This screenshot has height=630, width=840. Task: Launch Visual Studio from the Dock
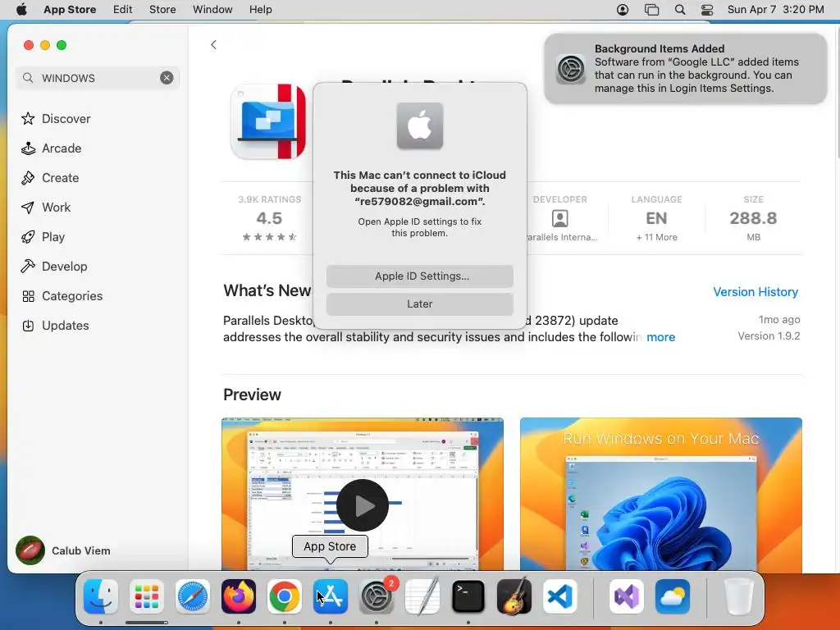626,596
